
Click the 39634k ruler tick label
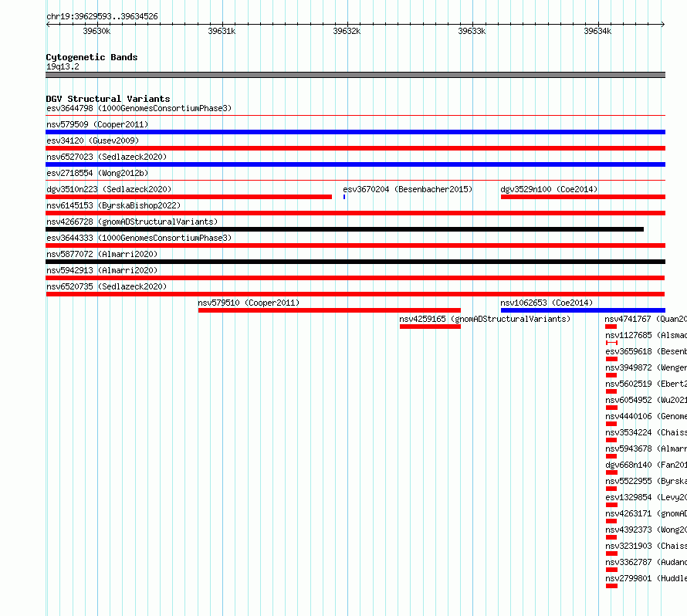tap(597, 31)
